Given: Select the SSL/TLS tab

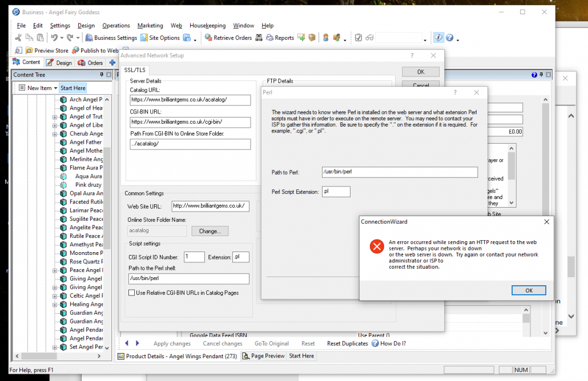Looking at the screenshot, I should [x=135, y=70].
